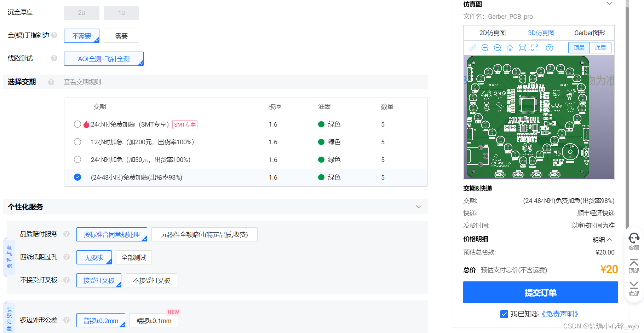This screenshot has width=644, height=333.
Task: Select 24小时加急 加50元 delivery radio
Action: pyautogui.click(x=77, y=159)
